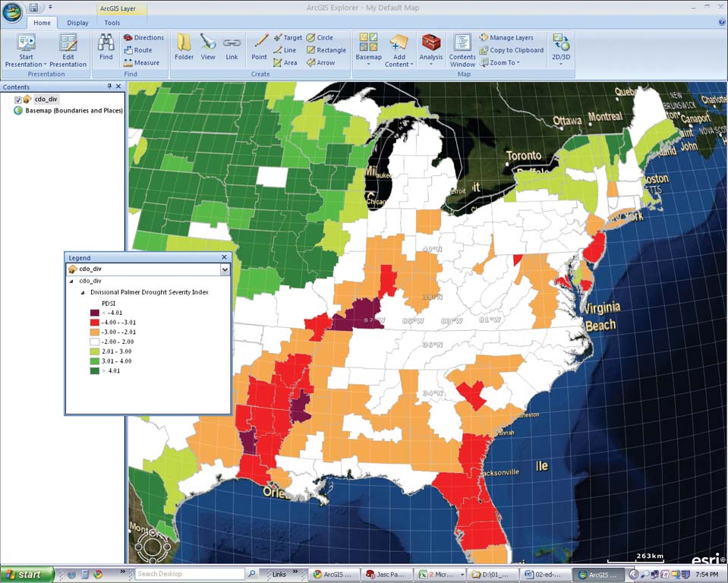Click the Search Desktop input field
Viewport: 728px width, 583px height.
coord(190,574)
